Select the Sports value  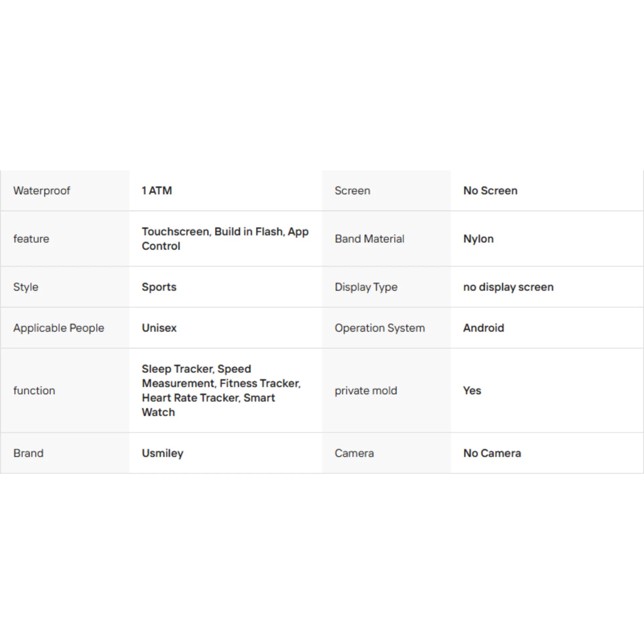point(159,287)
